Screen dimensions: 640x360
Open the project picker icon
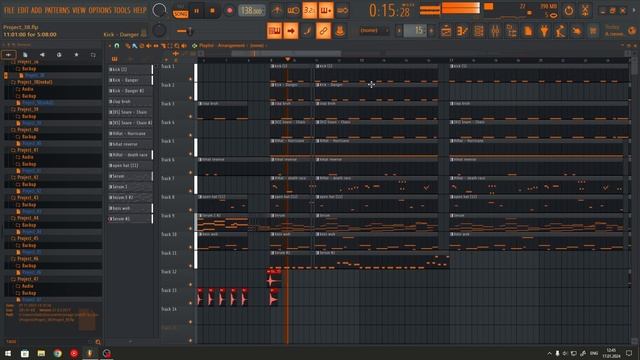(x=528, y=31)
